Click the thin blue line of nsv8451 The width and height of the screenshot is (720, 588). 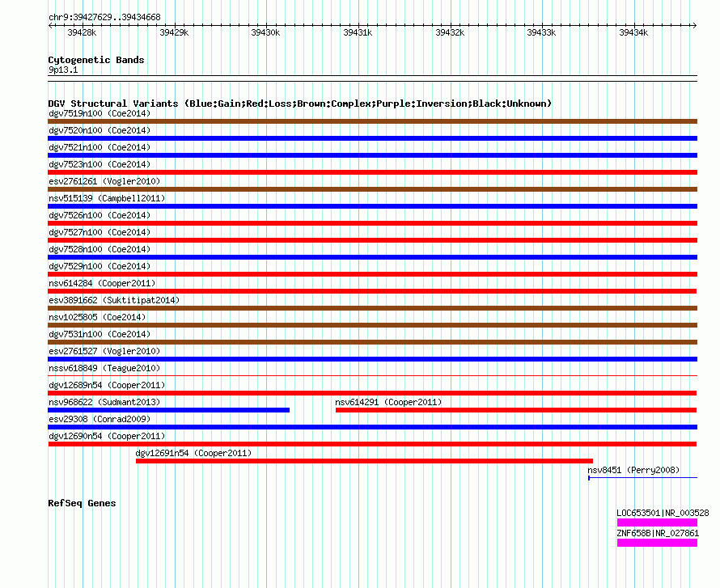click(x=643, y=478)
